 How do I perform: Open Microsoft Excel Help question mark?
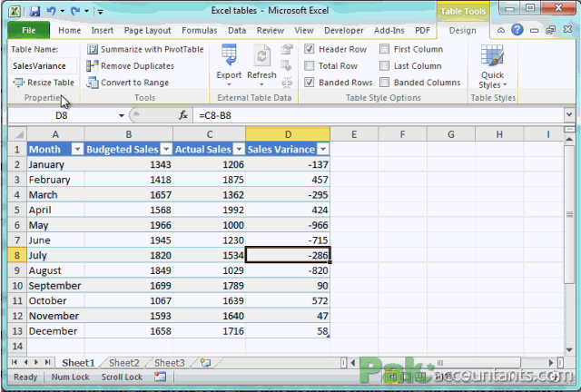pyautogui.click(x=517, y=30)
